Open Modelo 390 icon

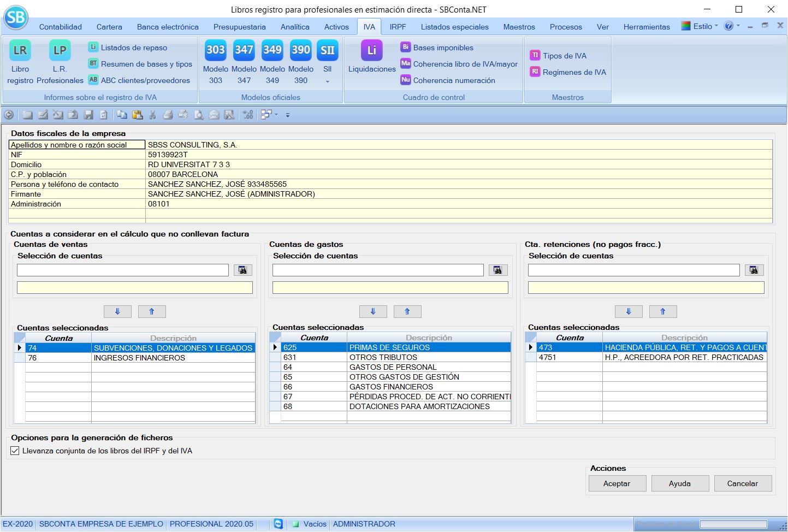301,50
